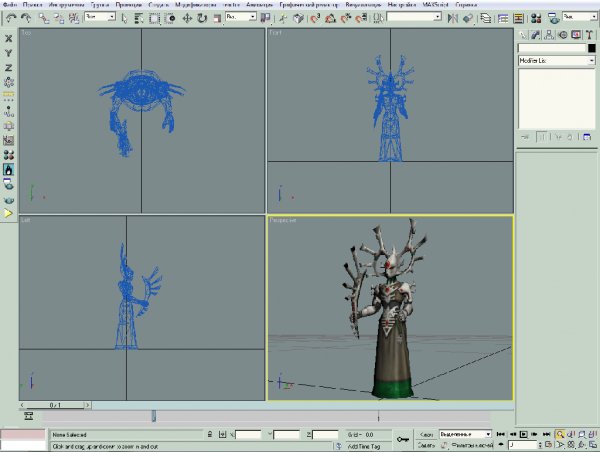Toggle the time configuration mini icon under timeline
Viewport: 600px width, 452px height.
pyautogui.click(x=28, y=415)
